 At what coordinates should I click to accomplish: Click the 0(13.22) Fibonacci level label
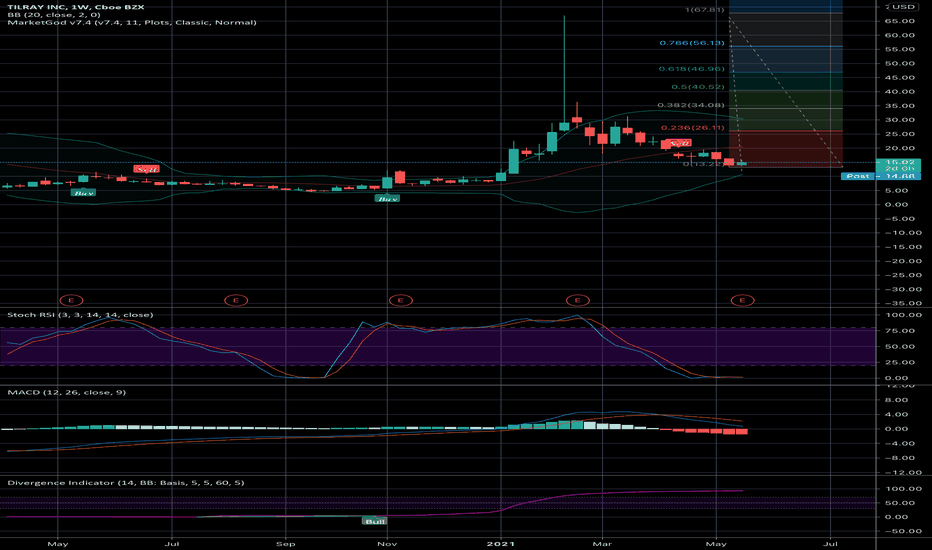[703, 164]
